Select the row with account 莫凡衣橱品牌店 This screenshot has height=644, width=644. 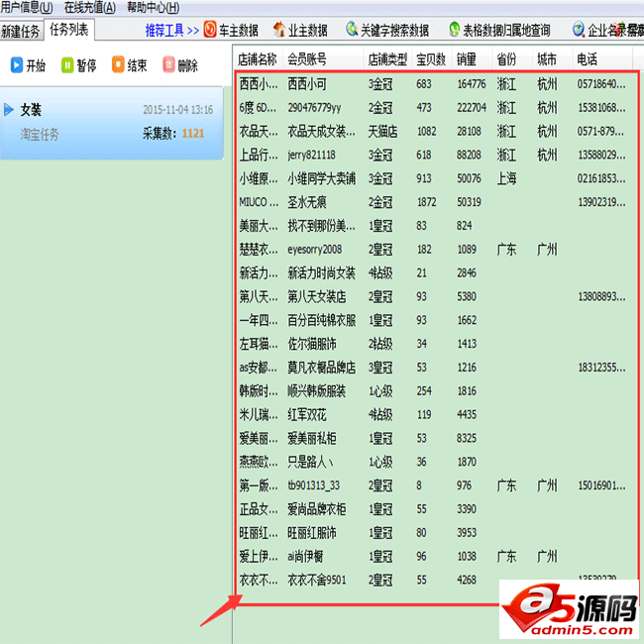point(437,368)
